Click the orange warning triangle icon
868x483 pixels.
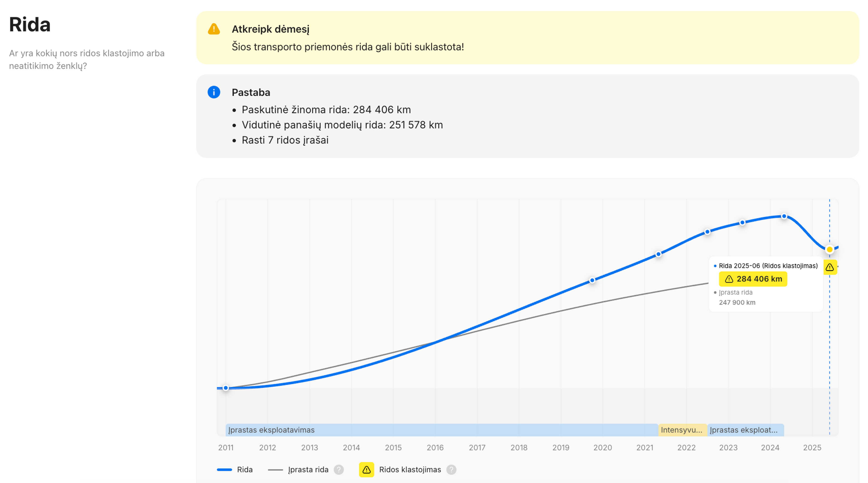[214, 29]
